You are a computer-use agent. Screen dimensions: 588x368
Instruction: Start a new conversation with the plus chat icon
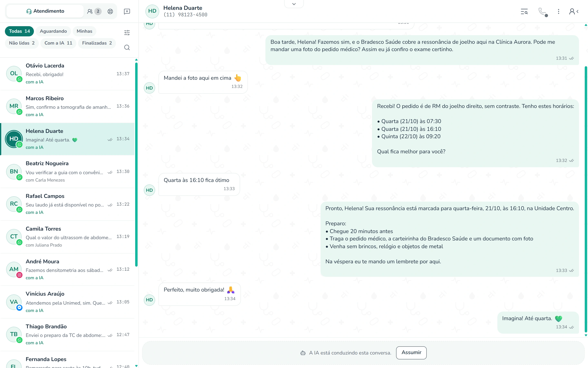[127, 11]
